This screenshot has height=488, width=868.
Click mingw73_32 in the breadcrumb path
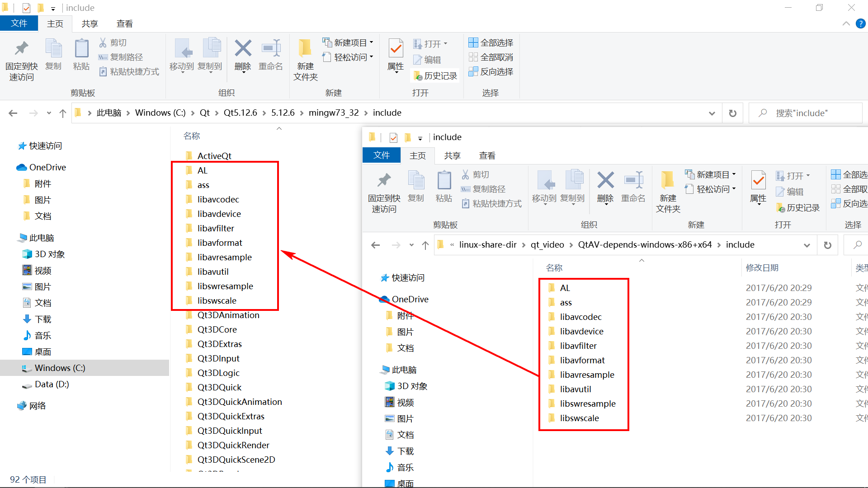(333, 113)
